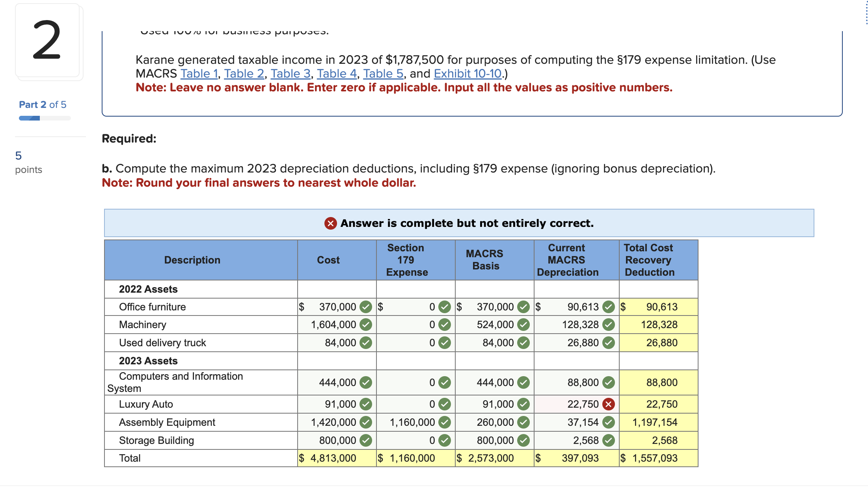The height and width of the screenshot is (490, 868).
Task: Click checkmark beside Computers and Information System cost
Action: pos(366,382)
